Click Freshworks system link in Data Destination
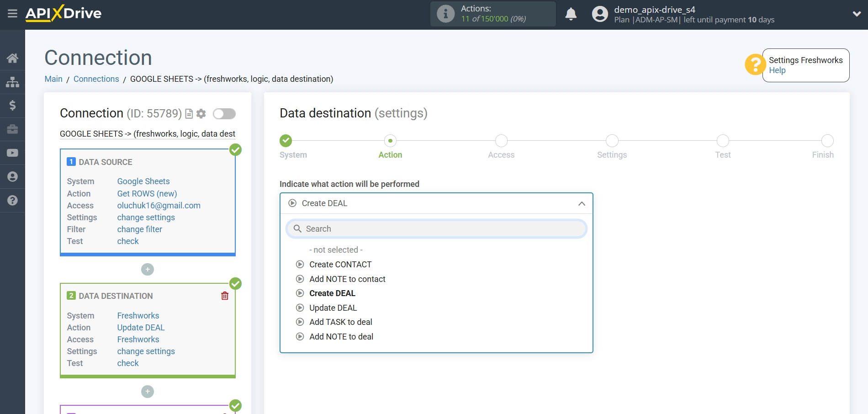This screenshot has width=868, height=414. (138, 316)
